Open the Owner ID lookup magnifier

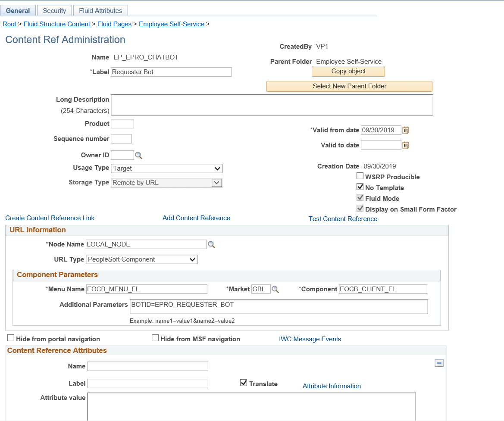pyautogui.click(x=138, y=155)
